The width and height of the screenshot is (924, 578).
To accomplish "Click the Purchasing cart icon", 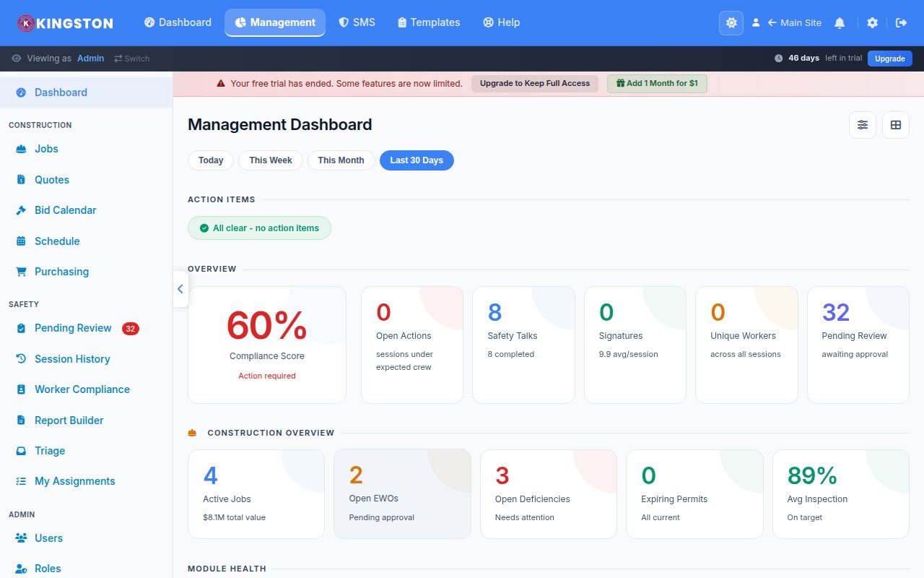I will (x=21, y=272).
